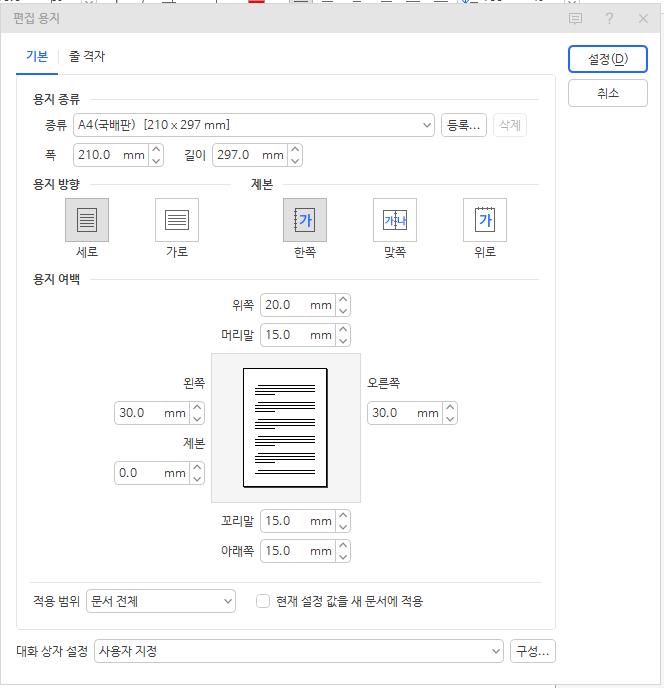664x688 pixels.
Task: Click the help question mark icon
Action: point(609,18)
